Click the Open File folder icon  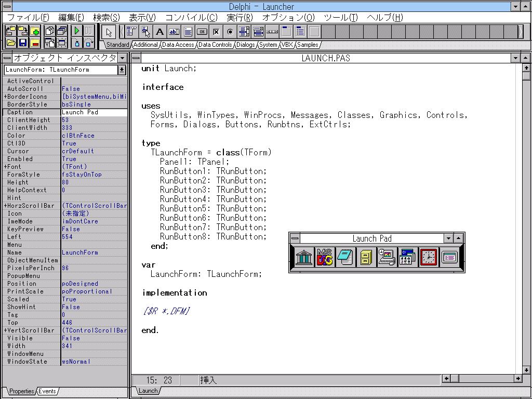(11, 43)
